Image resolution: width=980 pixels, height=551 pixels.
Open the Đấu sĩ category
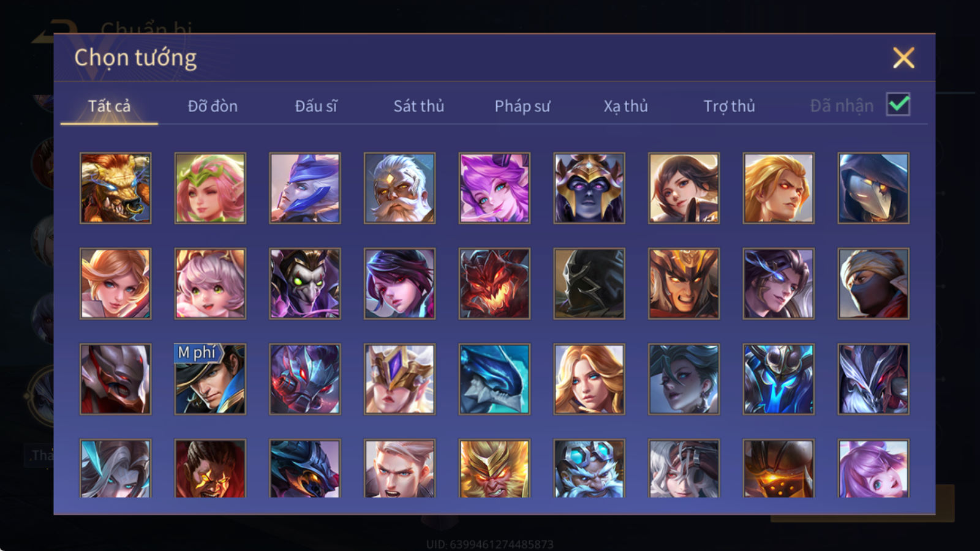(315, 106)
